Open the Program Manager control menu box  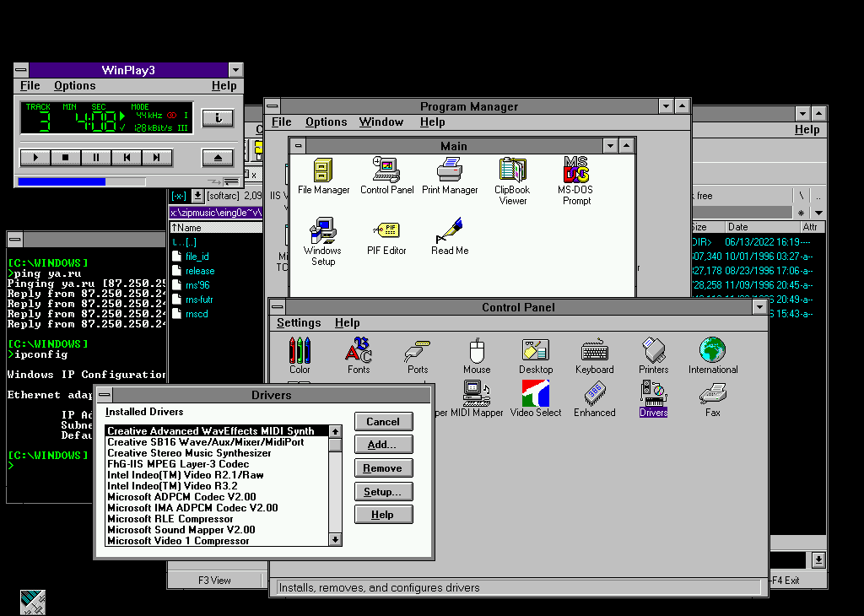point(273,106)
